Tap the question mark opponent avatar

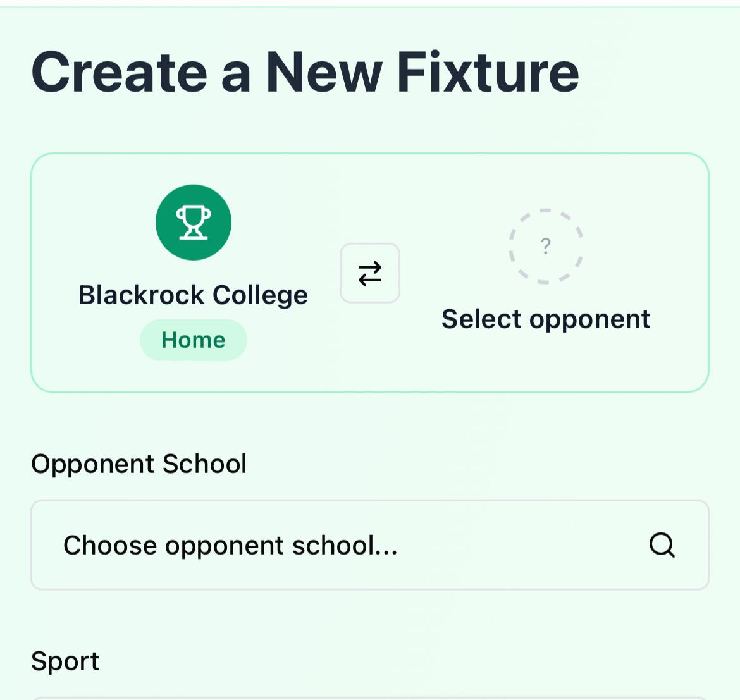(546, 245)
